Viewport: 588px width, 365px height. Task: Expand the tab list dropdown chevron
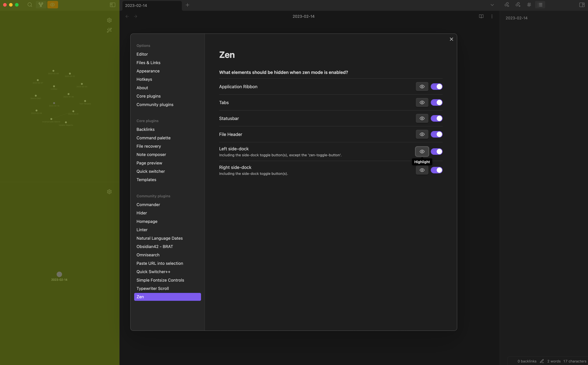click(492, 5)
